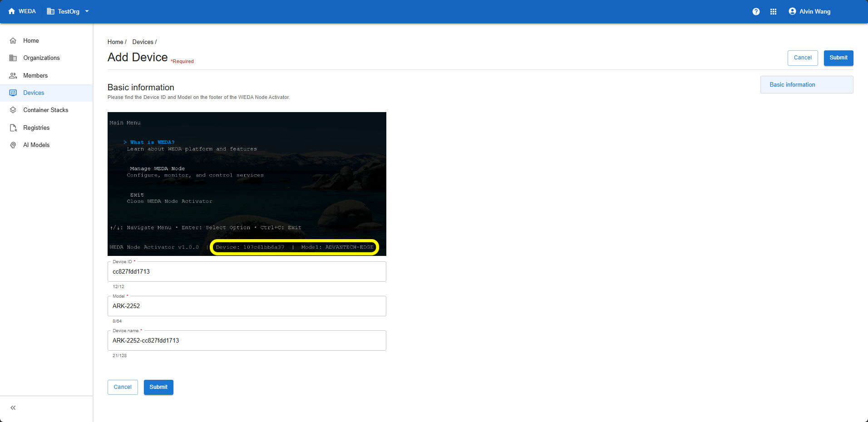Expand the TestOrg organization dropdown arrow
The image size is (868, 422).
coord(87,11)
